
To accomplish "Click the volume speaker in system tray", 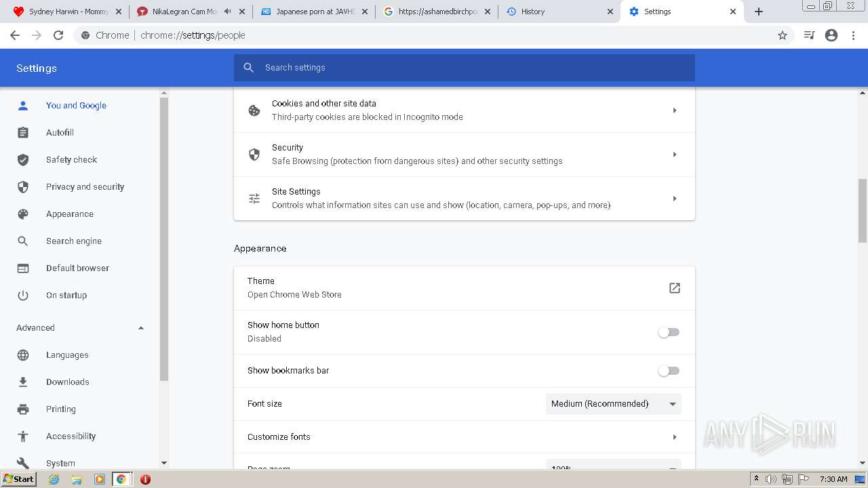I will (771, 479).
